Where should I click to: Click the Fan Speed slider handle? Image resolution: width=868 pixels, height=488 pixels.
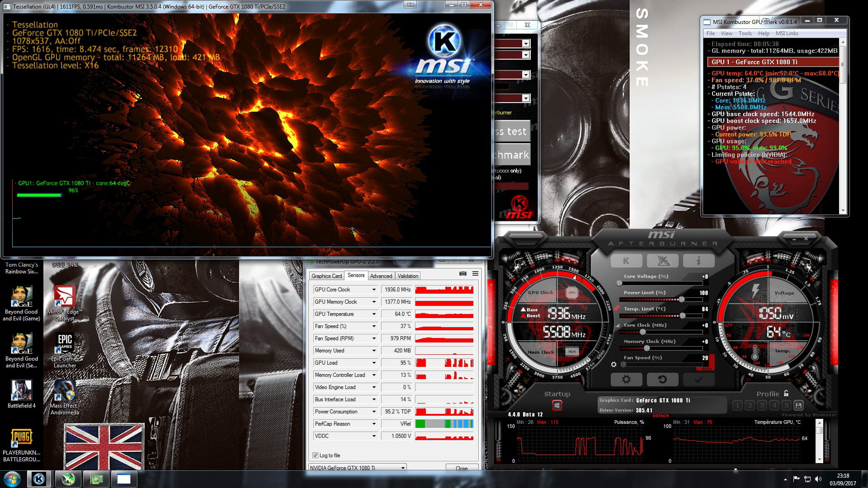pos(624,365)
